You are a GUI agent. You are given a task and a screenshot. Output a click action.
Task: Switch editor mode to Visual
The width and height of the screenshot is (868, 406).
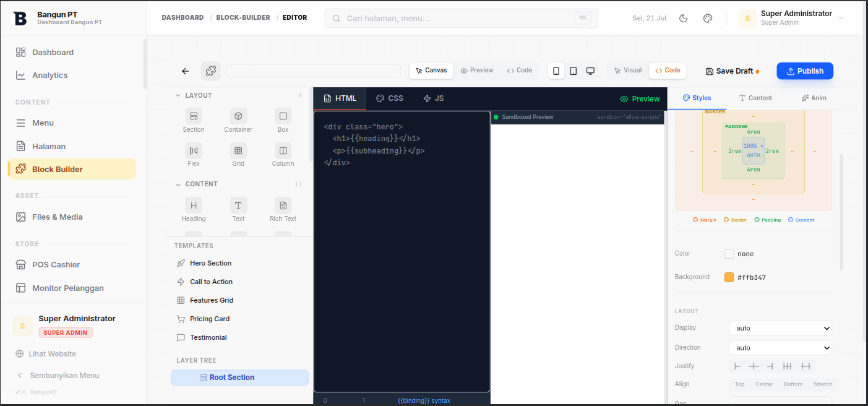[x=627, y=71]
